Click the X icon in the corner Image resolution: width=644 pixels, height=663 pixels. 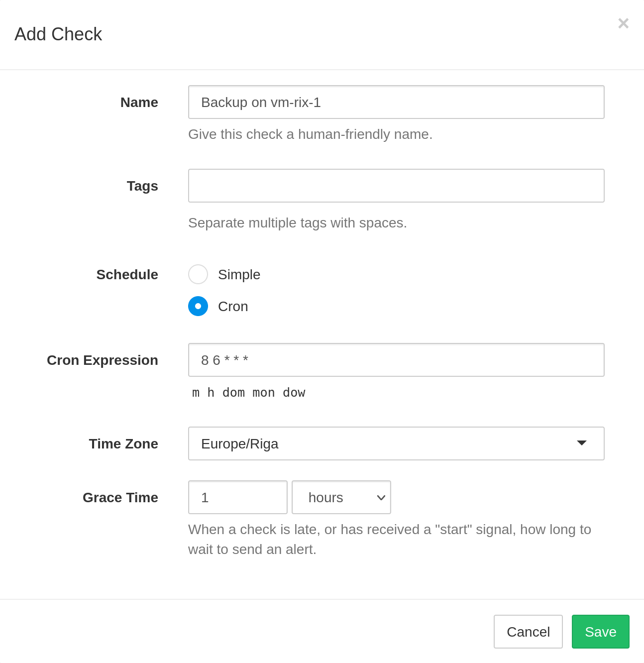point(623,23)
